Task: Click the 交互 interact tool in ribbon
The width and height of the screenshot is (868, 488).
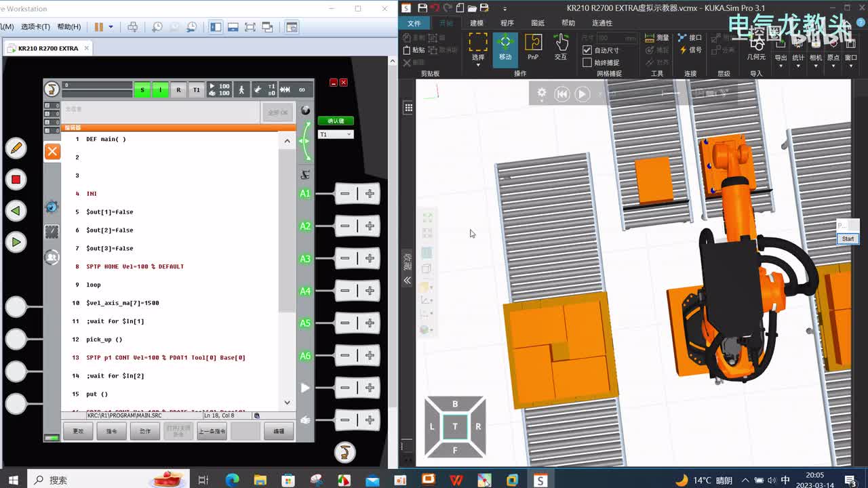Action: point(561,47)
